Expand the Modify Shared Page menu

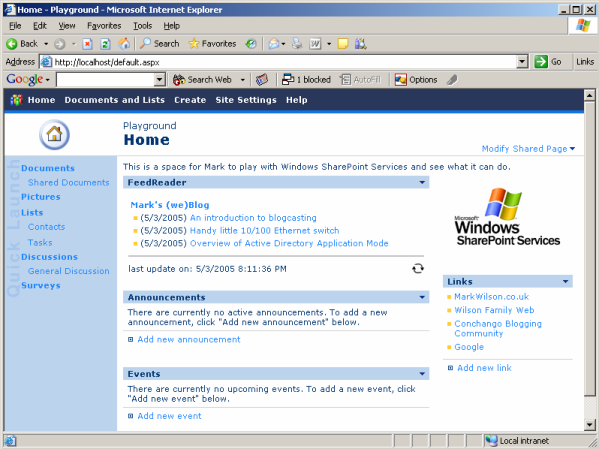[x=528, y=149]
